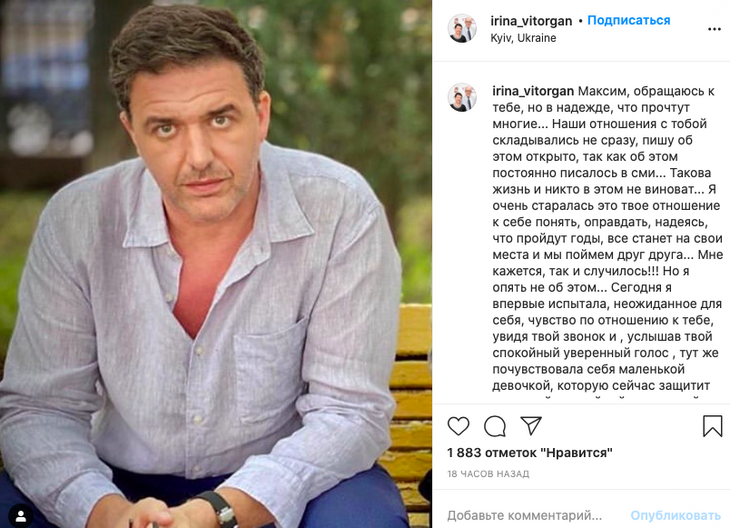Open irina_vitorgan's header profile picture
Image resolution: width=730 pixels, height=528 pixels.
[x=462, y=28]
